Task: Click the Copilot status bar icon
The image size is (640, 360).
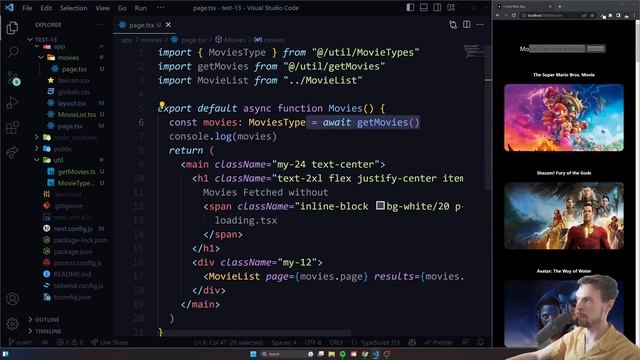Action: (412, 342)
